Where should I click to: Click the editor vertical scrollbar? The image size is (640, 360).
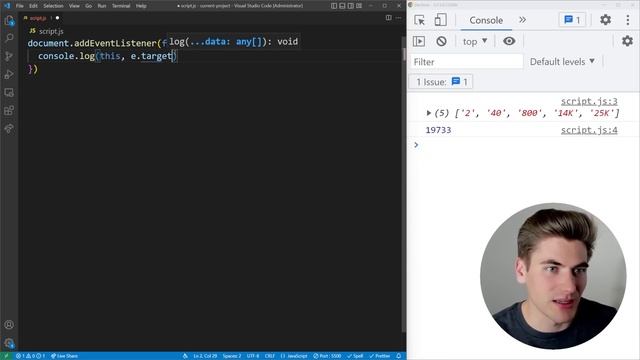[404, 184]
